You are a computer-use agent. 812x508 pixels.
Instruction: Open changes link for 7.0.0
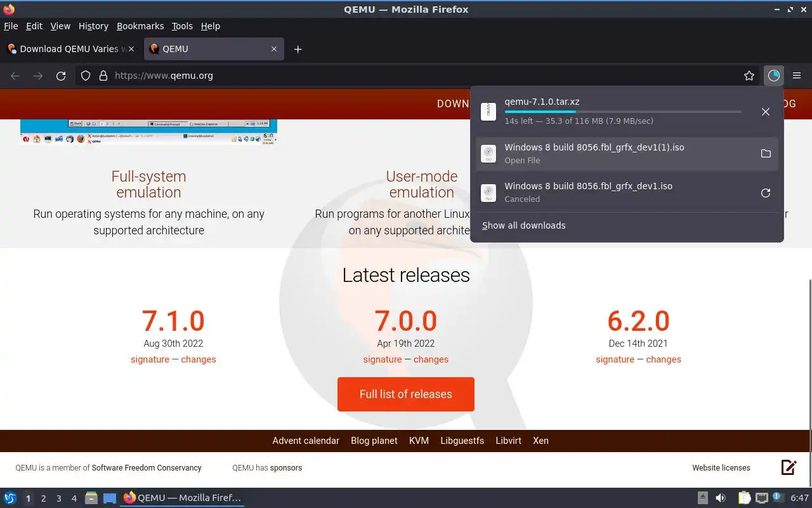click(x=431, y=359)
